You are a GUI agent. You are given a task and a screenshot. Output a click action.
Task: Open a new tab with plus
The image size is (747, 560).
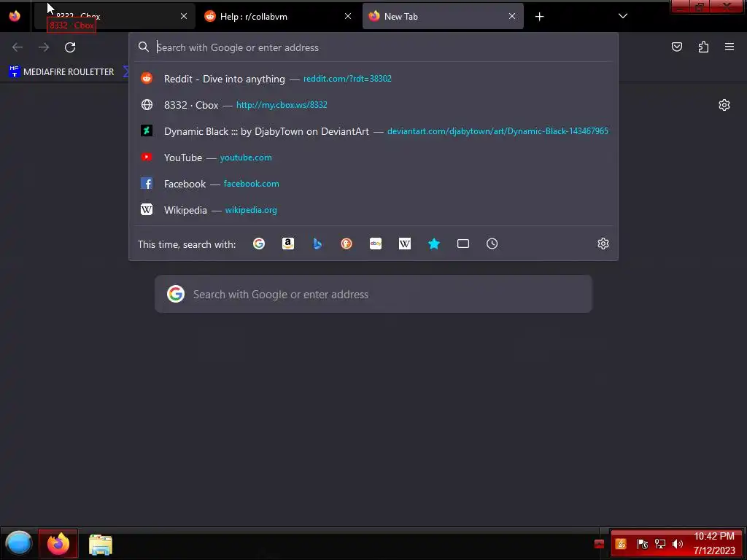(x=539, y=17)
